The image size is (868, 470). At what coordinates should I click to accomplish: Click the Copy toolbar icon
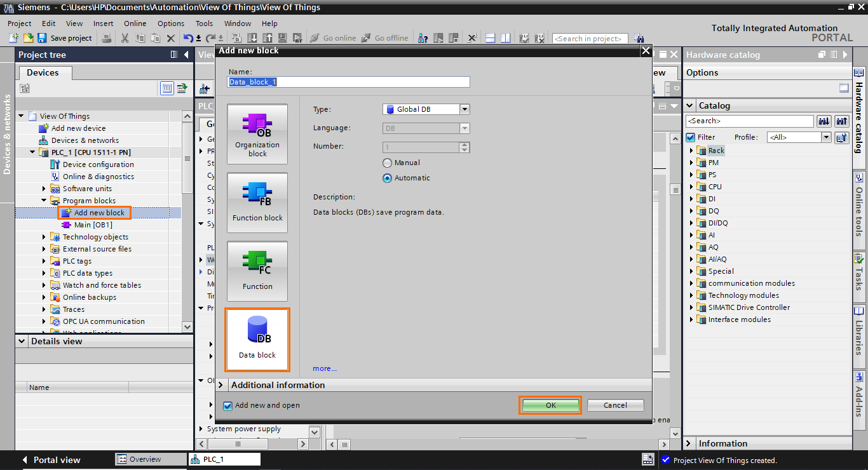(140, 38)
